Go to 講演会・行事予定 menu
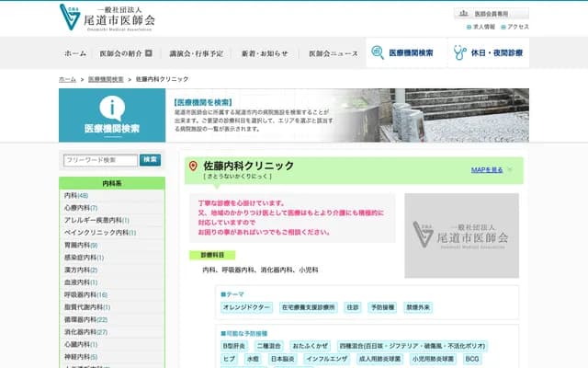The image size is (588, 368). click(x=197, y=53)
